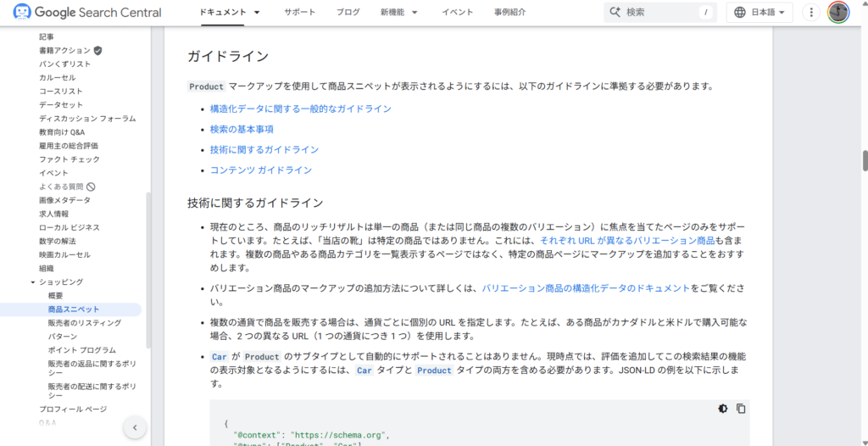Select 書籍アクション in the sidebar
This screenshot has height=446, width=868.
coord(64,50)
